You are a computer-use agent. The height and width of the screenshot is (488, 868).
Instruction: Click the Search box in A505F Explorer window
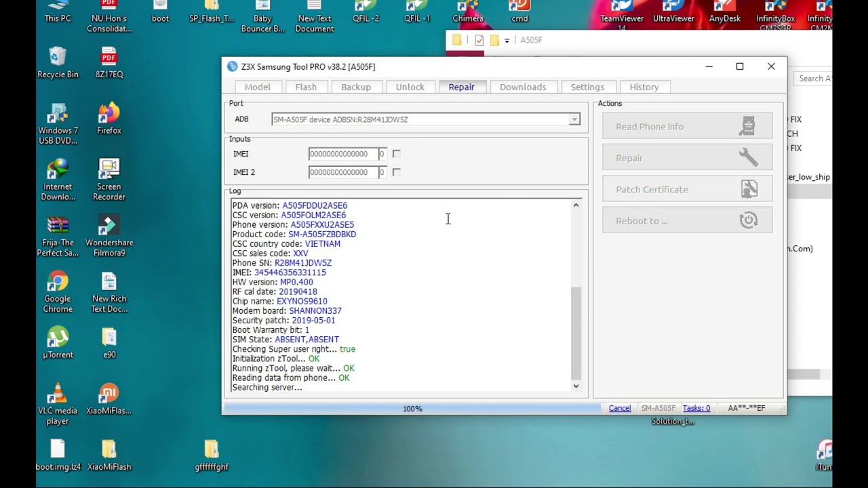click(x=813, y=79)
